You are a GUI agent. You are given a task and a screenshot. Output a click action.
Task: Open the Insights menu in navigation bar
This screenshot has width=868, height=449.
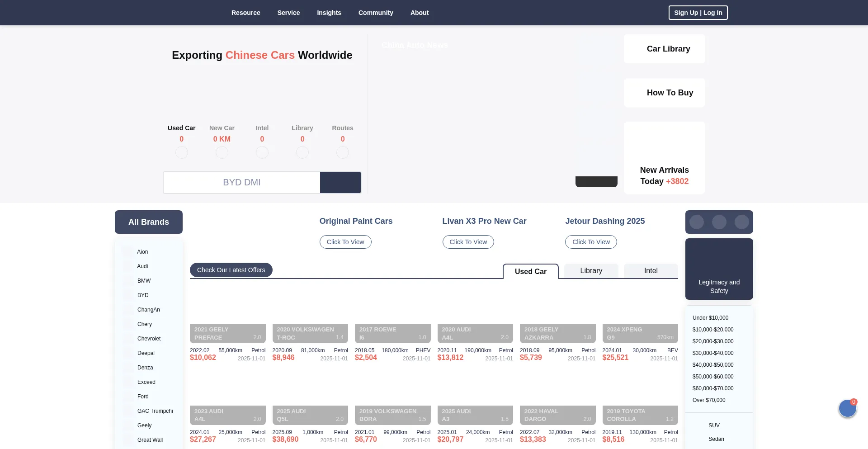pos(329,13)
